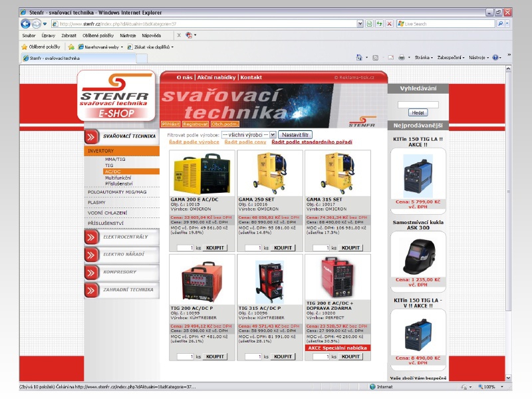The width and height of the screenshot is (532, 399).
Task: Open the Soubor menu
Action: point(29,35)
